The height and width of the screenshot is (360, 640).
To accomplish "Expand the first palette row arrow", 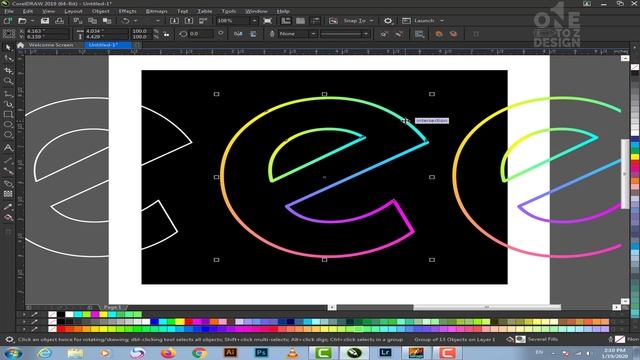I will (x=24, y=314).
